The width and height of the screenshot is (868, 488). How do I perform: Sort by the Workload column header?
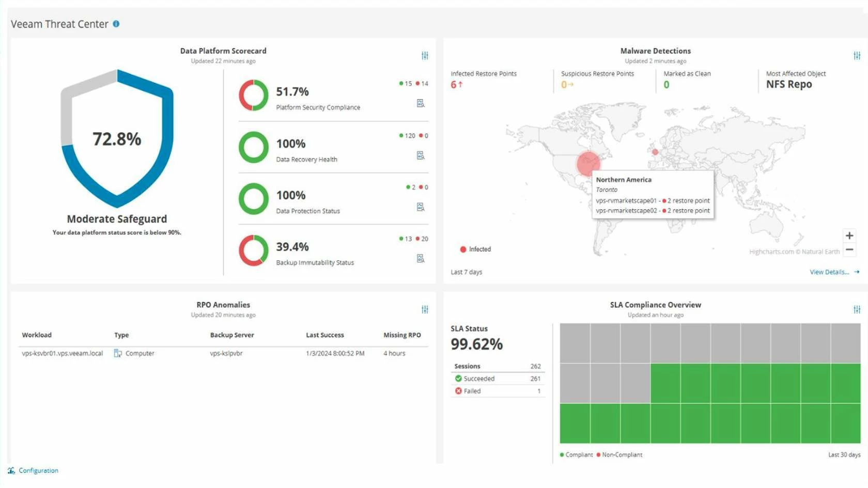point(37,335)
